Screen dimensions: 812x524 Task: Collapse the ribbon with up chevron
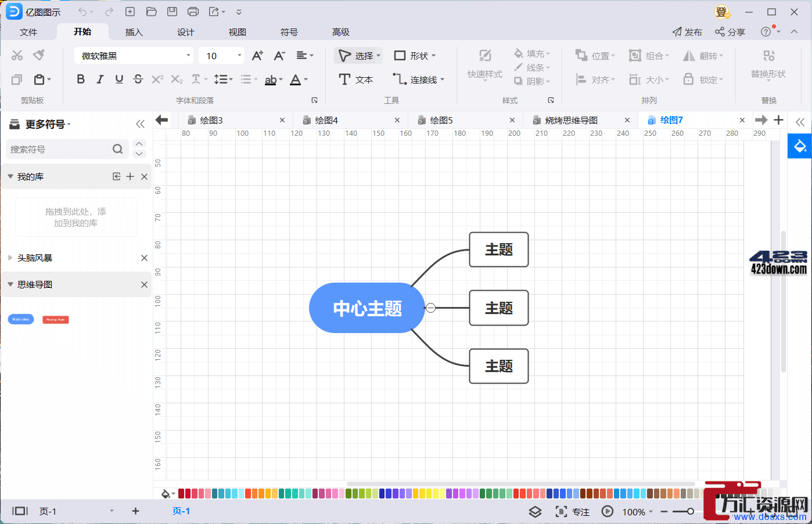(x=794, y=32)
